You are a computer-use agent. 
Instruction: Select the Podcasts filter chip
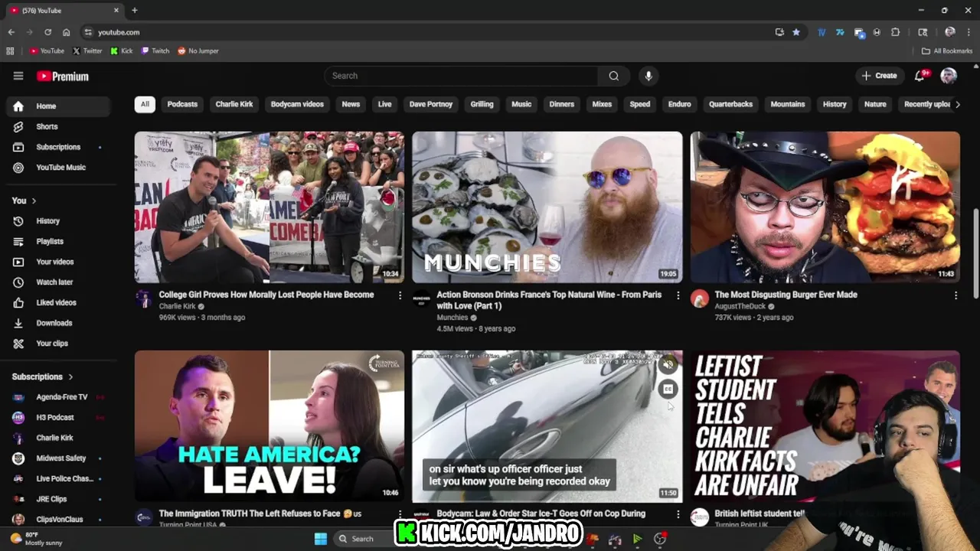pos(182,104)
